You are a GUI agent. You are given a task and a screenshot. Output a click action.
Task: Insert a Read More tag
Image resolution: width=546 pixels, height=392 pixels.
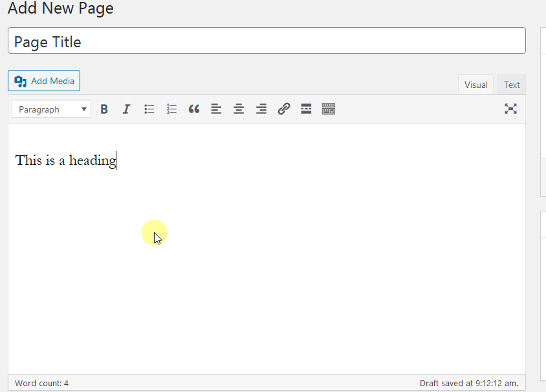coord(306,109)
